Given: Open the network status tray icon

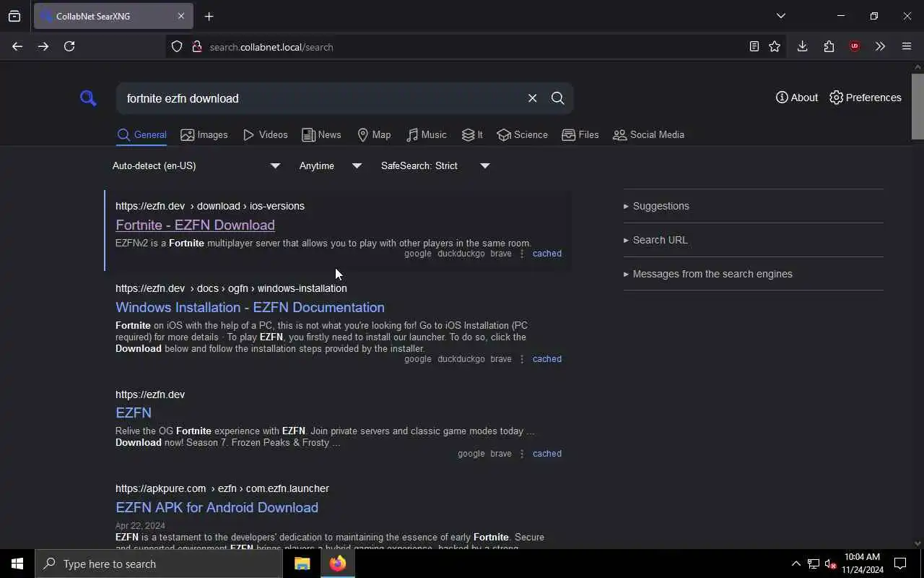Looking at the screenshot, I should (x=813, y=564).
